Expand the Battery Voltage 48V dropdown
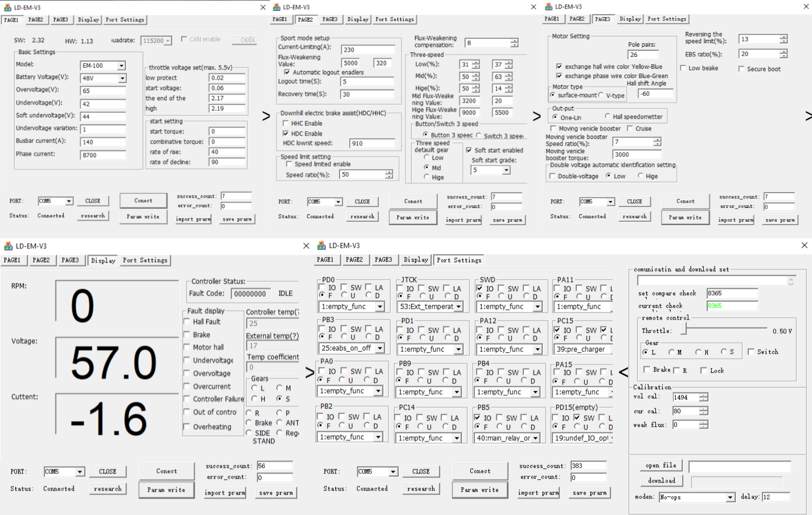 click(121, 79)
